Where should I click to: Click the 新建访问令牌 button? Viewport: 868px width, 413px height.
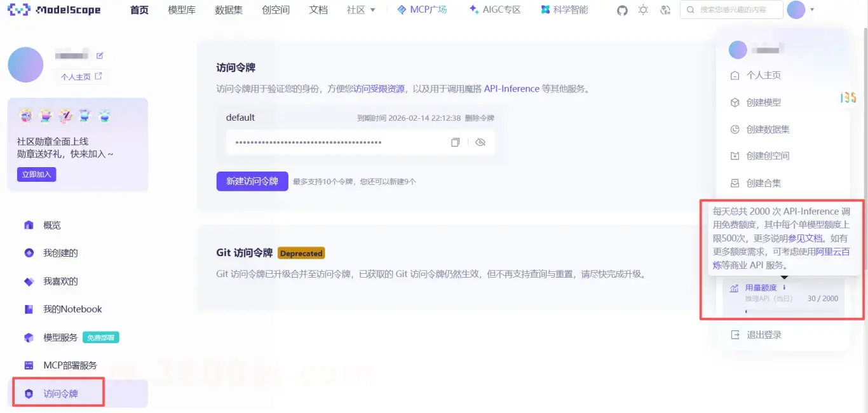tap(252, 181)
